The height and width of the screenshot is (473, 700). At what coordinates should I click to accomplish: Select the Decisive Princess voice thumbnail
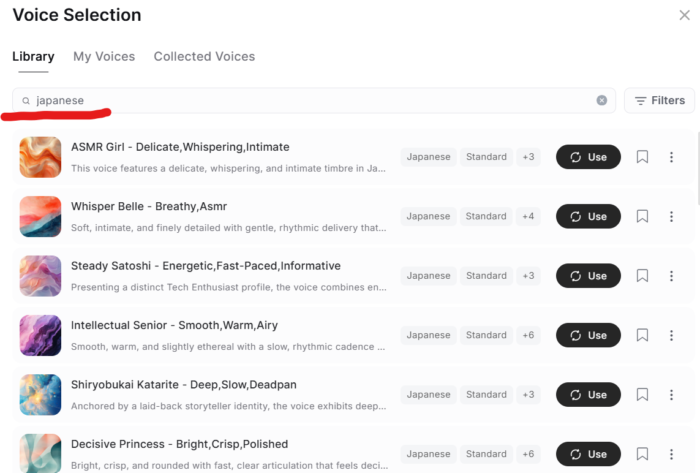point(41,454)
